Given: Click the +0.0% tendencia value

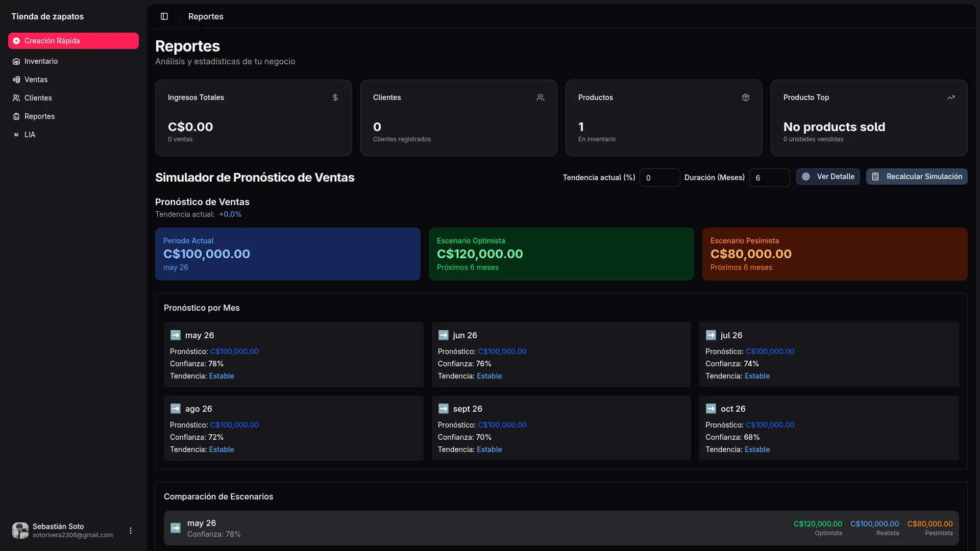Looking at the screenshot, I should (230, 214).
